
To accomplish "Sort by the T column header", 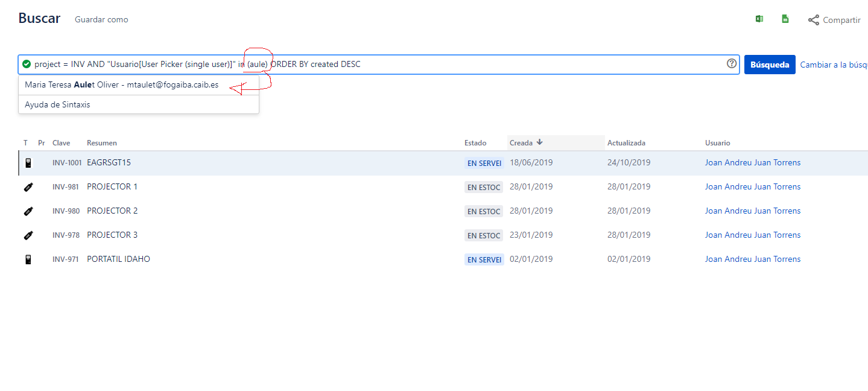I will point(26,143).
